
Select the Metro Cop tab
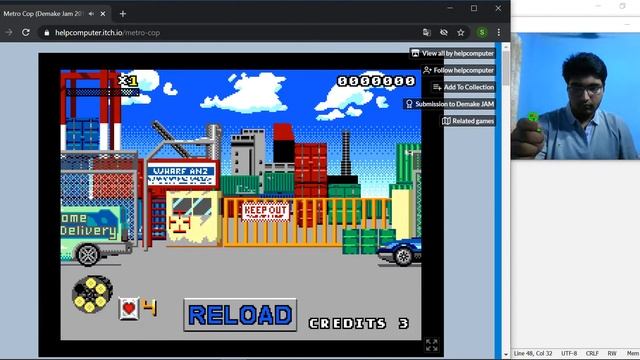[x=55, y=13]
